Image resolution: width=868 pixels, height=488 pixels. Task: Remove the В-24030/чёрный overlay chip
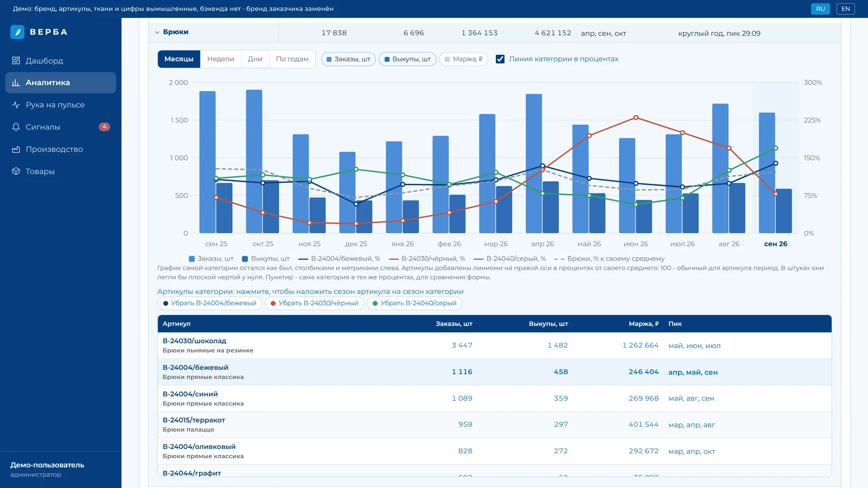coord(315,303)
